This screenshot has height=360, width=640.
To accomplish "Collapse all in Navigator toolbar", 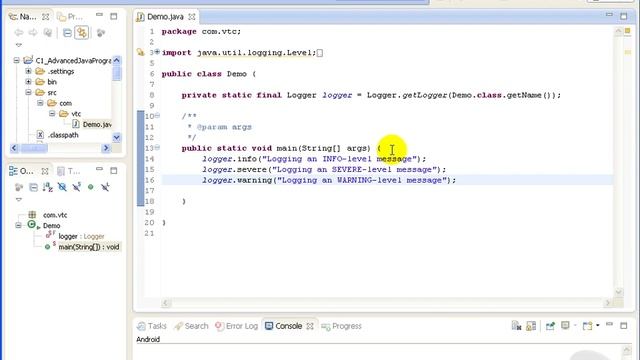I will (x=67, y=33).
